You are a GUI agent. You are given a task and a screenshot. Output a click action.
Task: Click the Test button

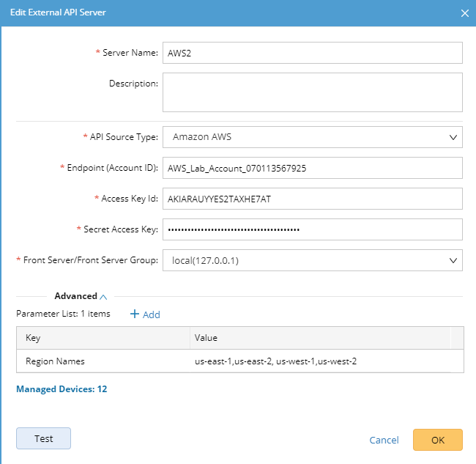click(x=43, y=438)
